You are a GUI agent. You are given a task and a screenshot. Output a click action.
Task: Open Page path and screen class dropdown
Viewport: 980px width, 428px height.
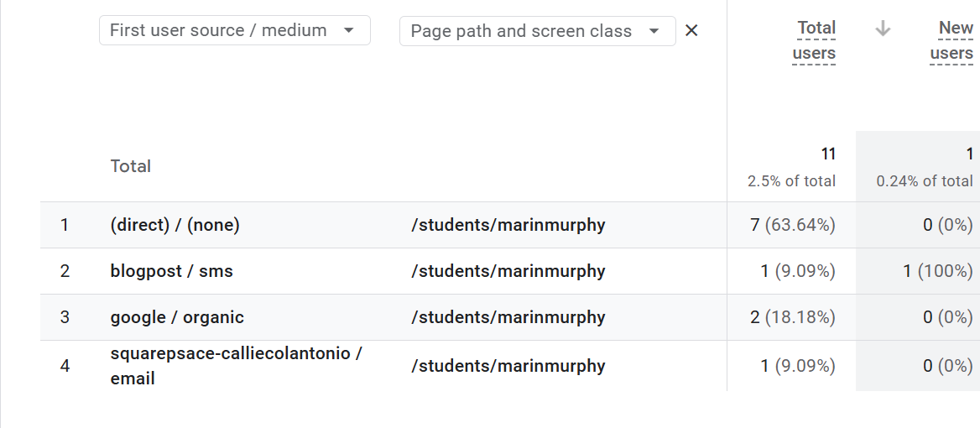537,31
